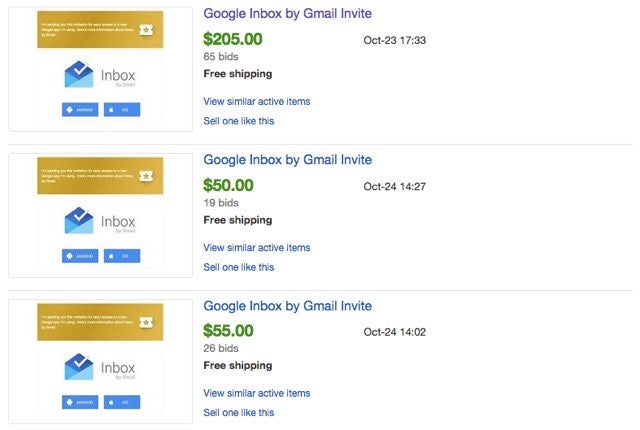Click Sell one like this under the $50.00 listing
This screenshot has width=640, height=430.
[239, 267]
